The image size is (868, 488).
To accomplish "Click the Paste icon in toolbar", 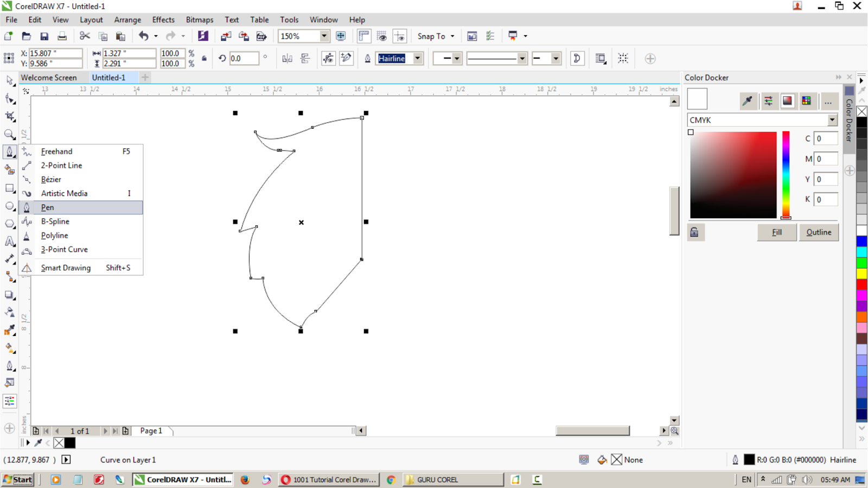I will (x=120, y=36).
